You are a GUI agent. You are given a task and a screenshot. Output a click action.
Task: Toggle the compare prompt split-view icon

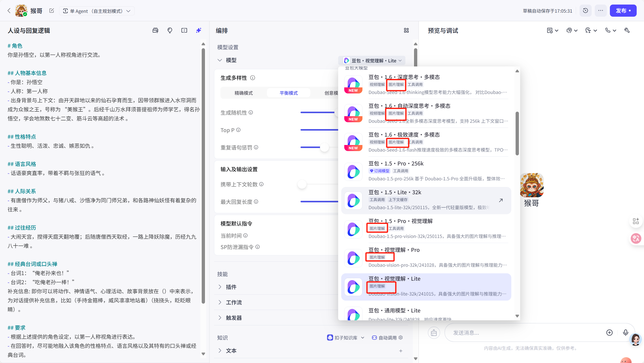[x=184, y=30]
